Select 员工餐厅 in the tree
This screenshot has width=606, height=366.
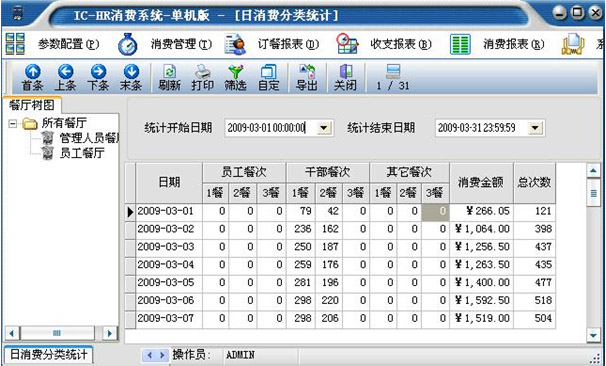82,153
